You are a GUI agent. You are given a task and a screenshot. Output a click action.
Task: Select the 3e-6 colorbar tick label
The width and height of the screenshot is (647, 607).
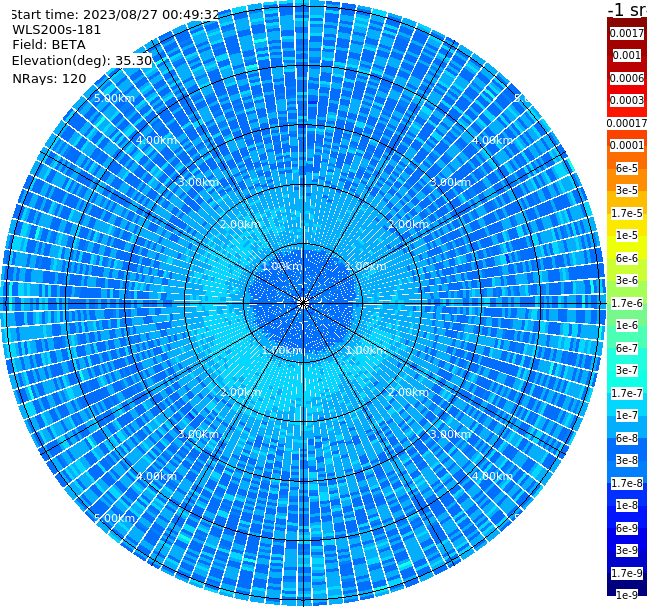coord(627,280)
